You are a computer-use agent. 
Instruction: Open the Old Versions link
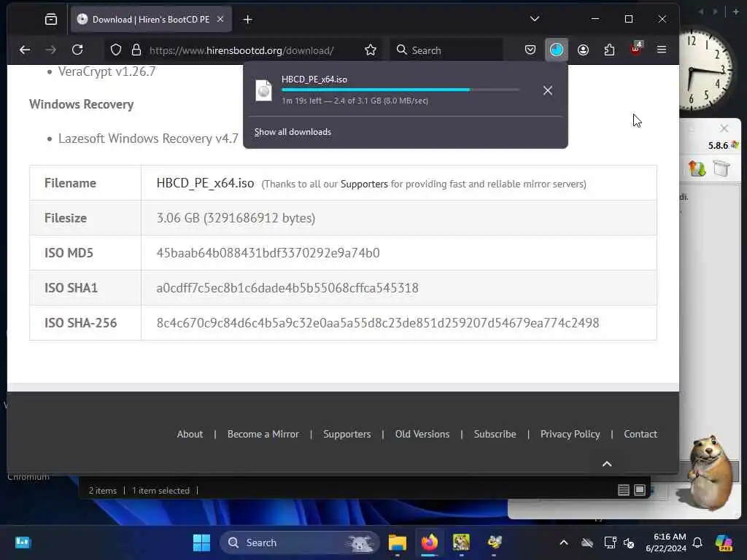pos(422,435)
